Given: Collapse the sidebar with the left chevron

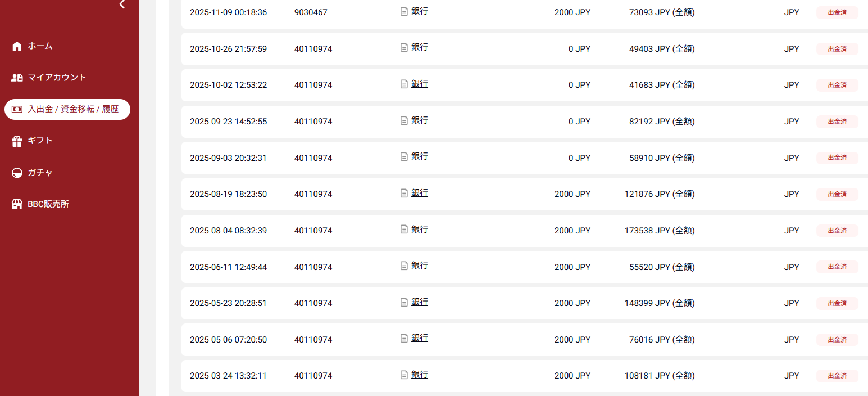Looking at the screenshot, I should [122, 4].
